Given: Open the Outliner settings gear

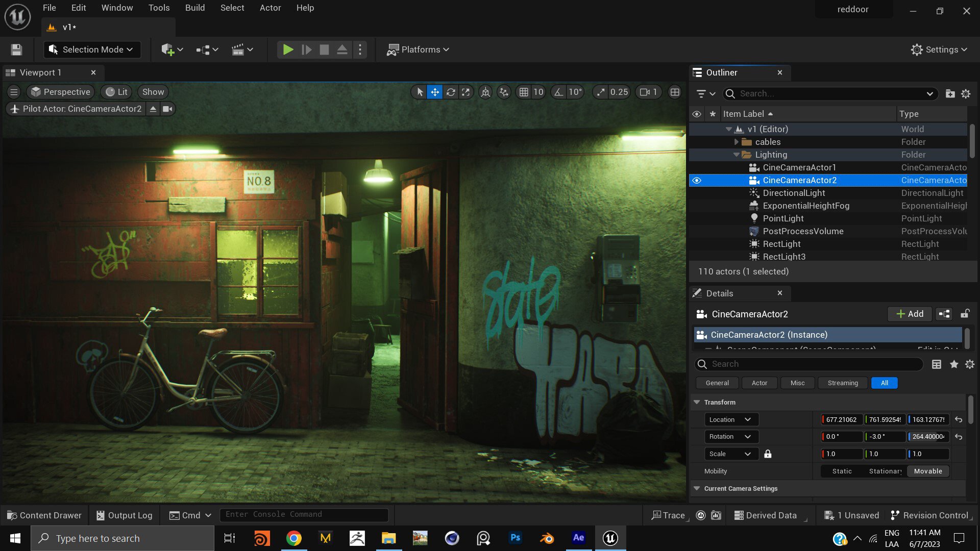Looking at the screenshot, I should point(966,94).
